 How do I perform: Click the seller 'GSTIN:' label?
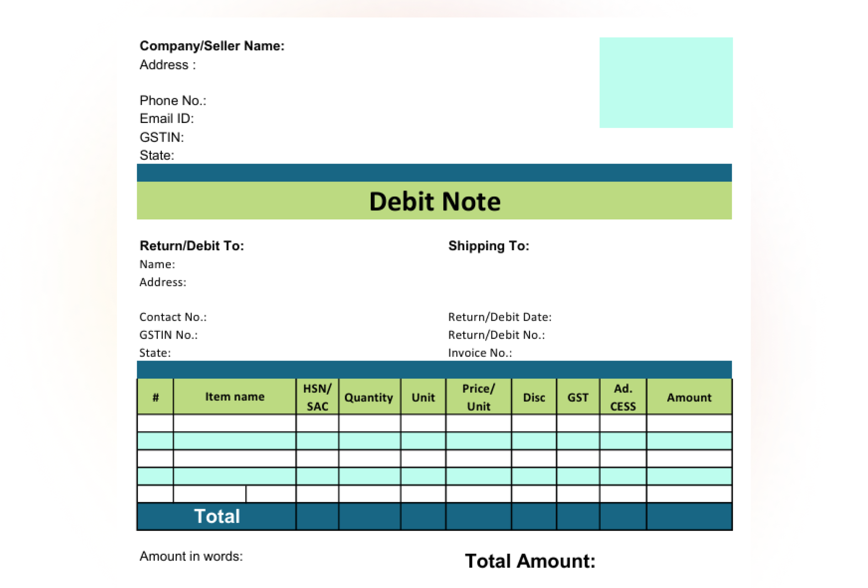click(162, 137)
